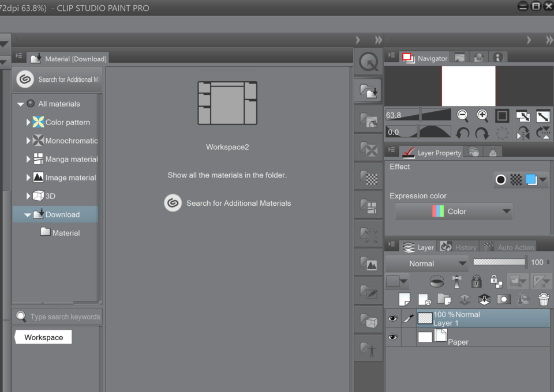Expand Monochromatic pattern folder

[28, 141]
